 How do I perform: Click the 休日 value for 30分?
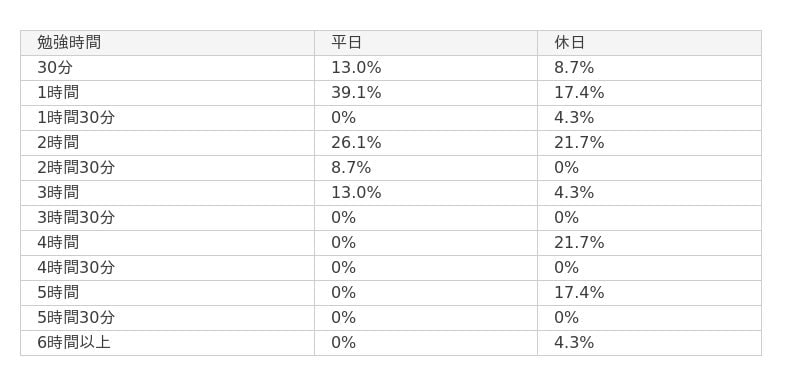pos(574,68)
